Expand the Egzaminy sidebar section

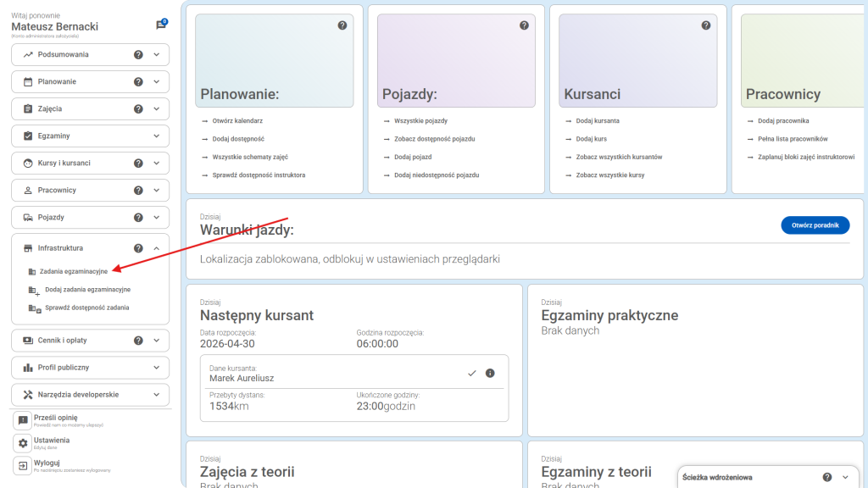(157, 136)
